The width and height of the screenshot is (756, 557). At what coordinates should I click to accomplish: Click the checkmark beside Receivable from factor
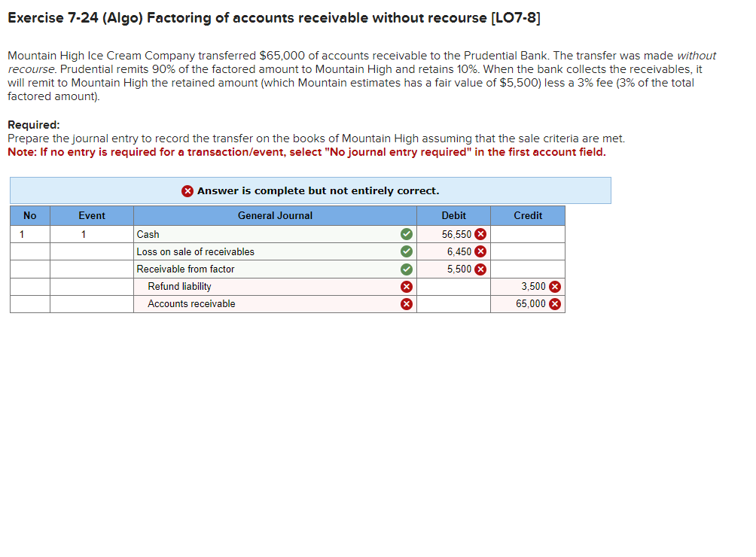pos(407,269)
